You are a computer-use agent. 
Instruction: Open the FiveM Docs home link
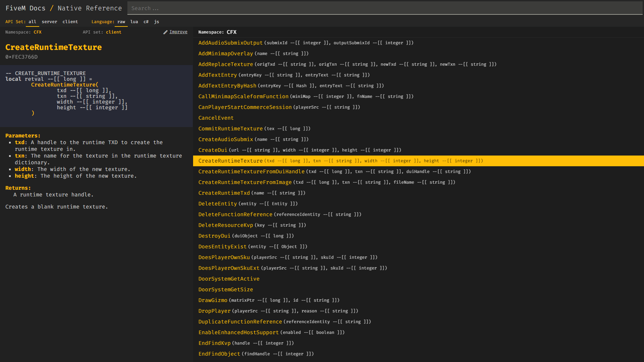click(25, 8)
